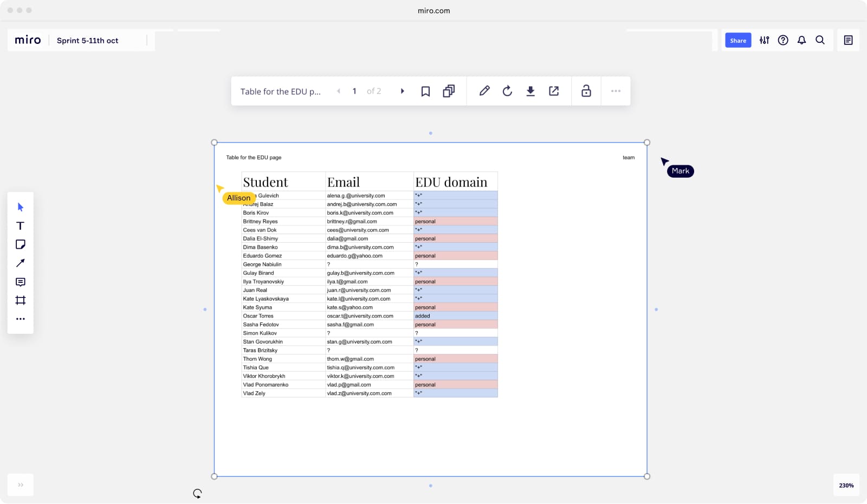Open search from the top toolbar
Viewport: 867px width, 504px height.
[x=820, y=40]
